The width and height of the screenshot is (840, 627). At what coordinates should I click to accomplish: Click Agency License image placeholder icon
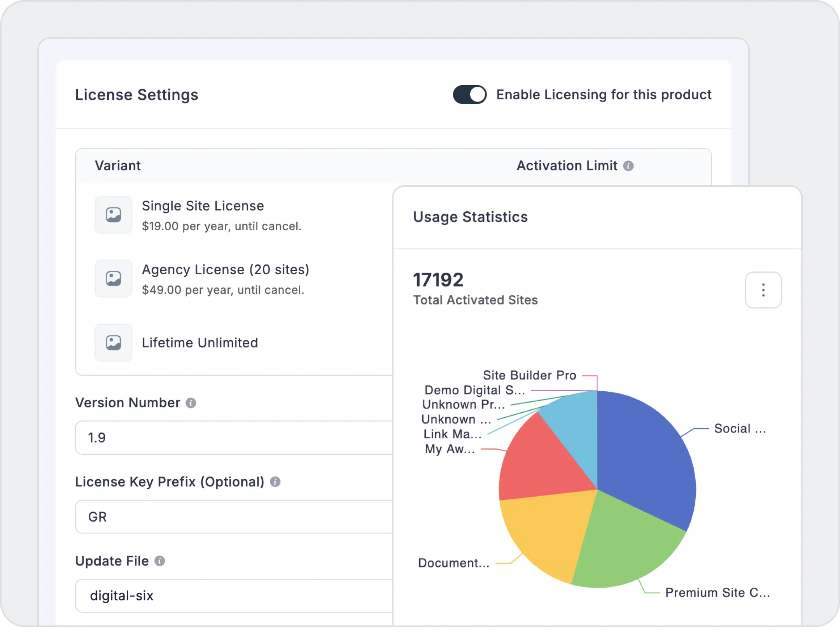(114, 278)
